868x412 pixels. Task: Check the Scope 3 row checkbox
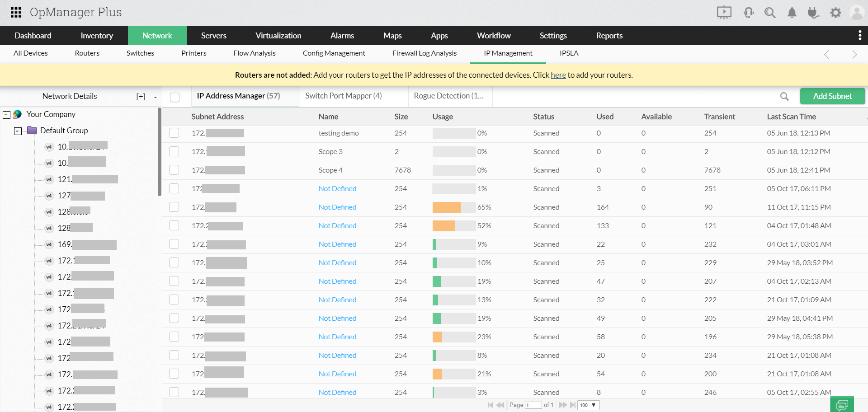174,151
